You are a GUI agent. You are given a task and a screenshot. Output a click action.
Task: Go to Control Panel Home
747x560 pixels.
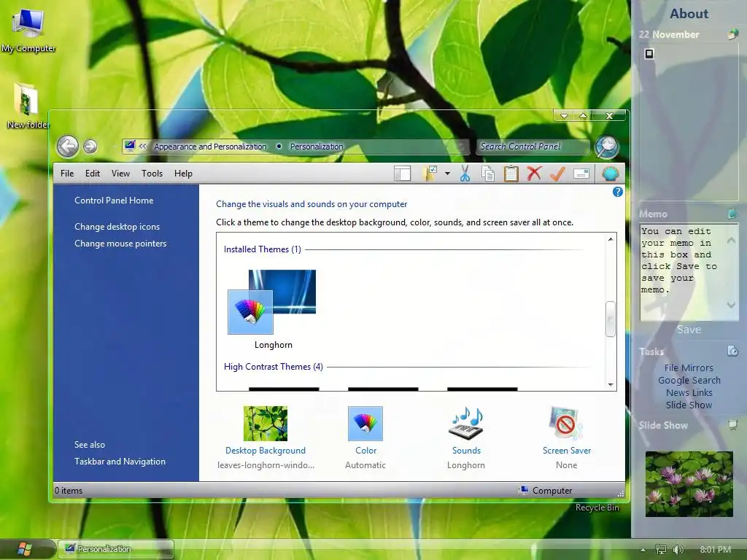click(114, 201)
